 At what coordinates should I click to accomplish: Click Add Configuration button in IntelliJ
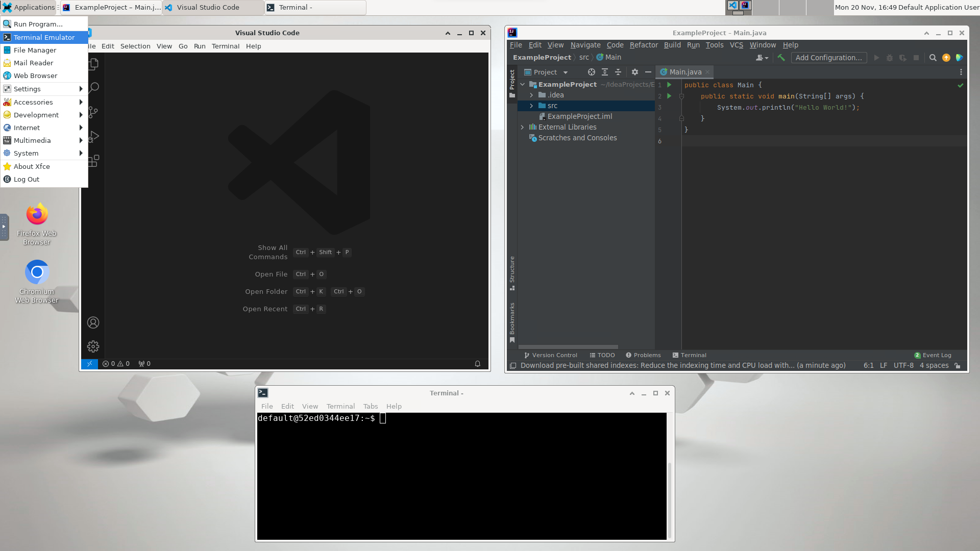[828, 58]
